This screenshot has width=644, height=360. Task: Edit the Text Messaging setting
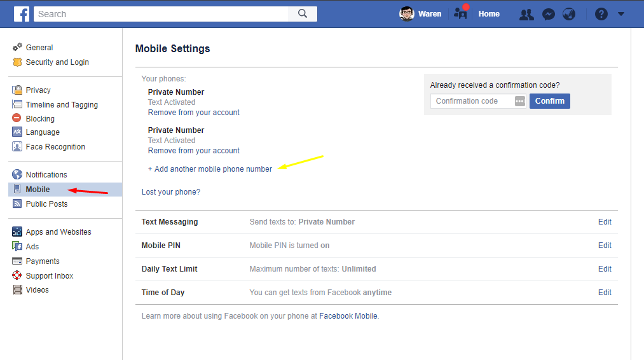click(x=605, y=222)
